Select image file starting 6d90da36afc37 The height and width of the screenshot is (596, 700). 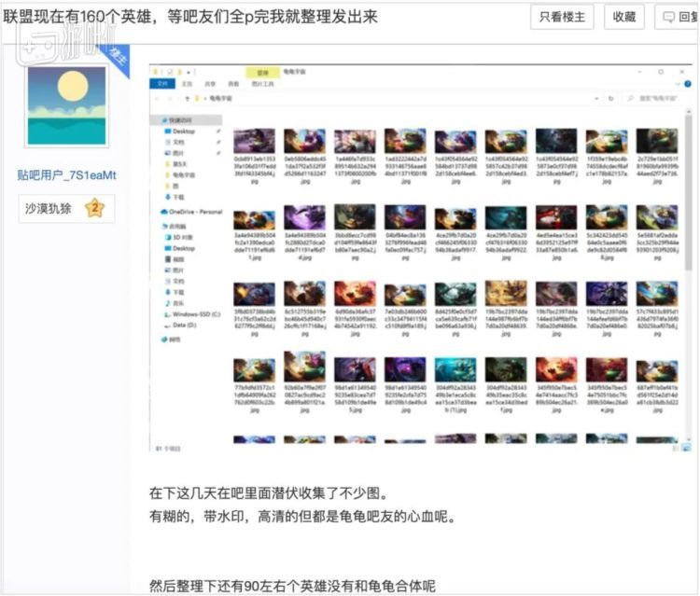coord(355,309)
